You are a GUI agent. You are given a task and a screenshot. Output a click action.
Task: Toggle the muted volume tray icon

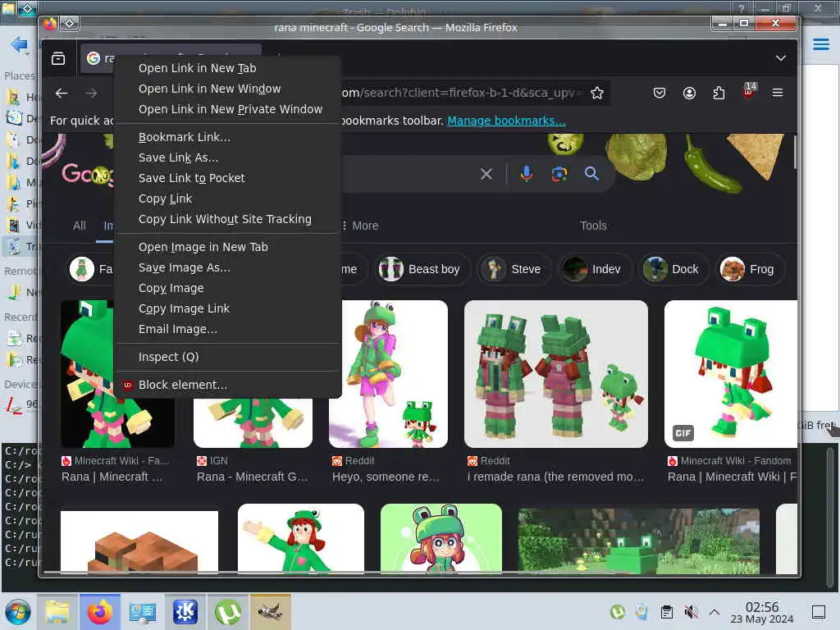691,612
